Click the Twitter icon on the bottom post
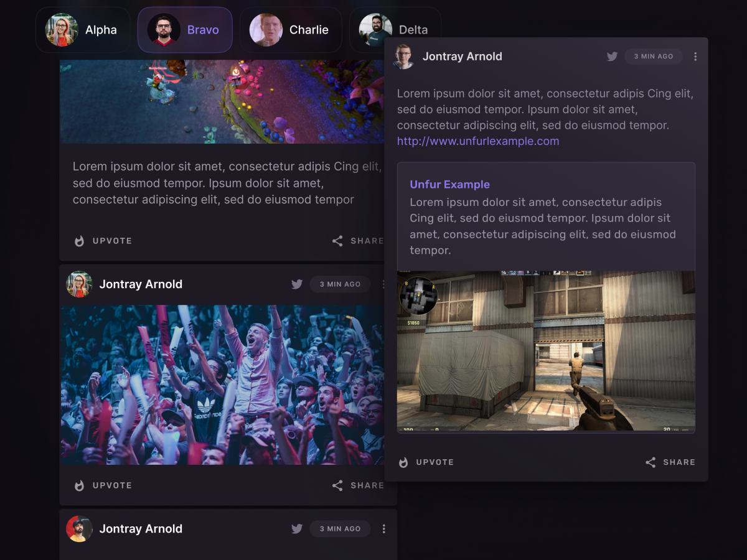 point(297,529)
